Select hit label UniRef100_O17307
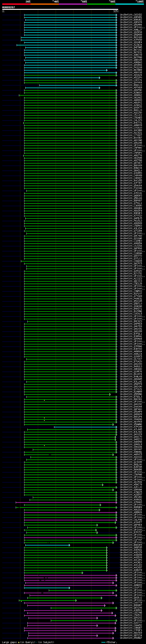The image size is (146, 644). point(131,359)
